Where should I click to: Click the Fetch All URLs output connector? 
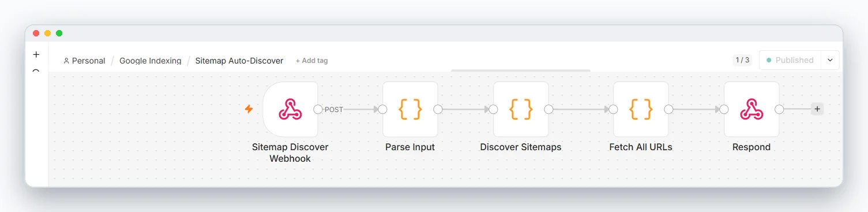[668, 109]
